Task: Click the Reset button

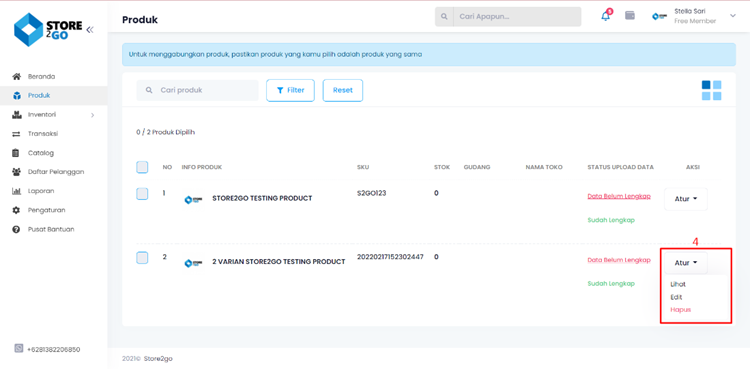Action: [x=342, y=90]
